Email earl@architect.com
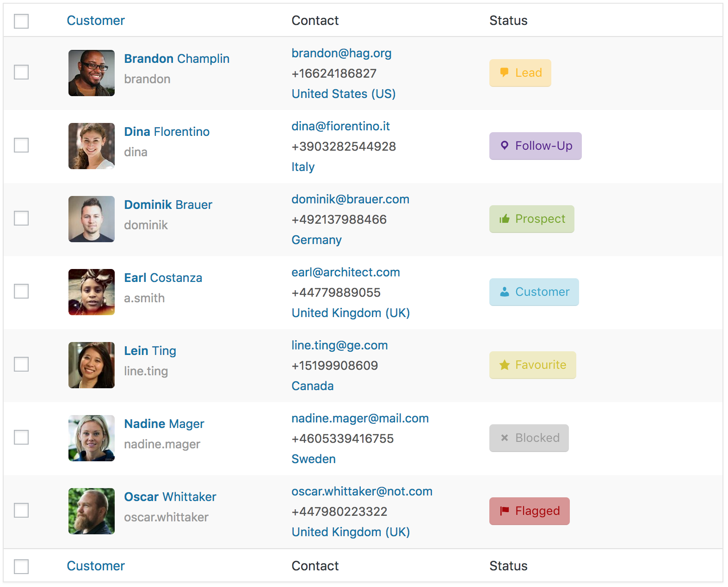 (x=345, y=272)
